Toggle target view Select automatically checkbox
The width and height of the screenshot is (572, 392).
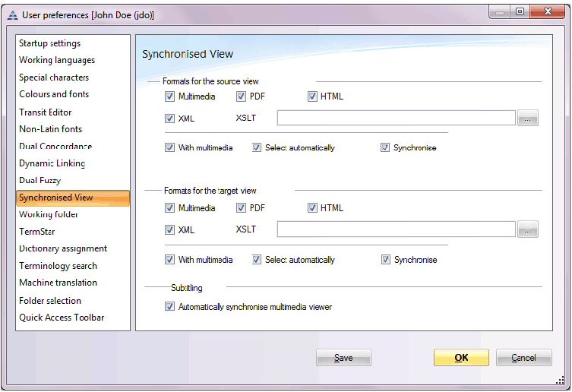[x=257, y=260]
